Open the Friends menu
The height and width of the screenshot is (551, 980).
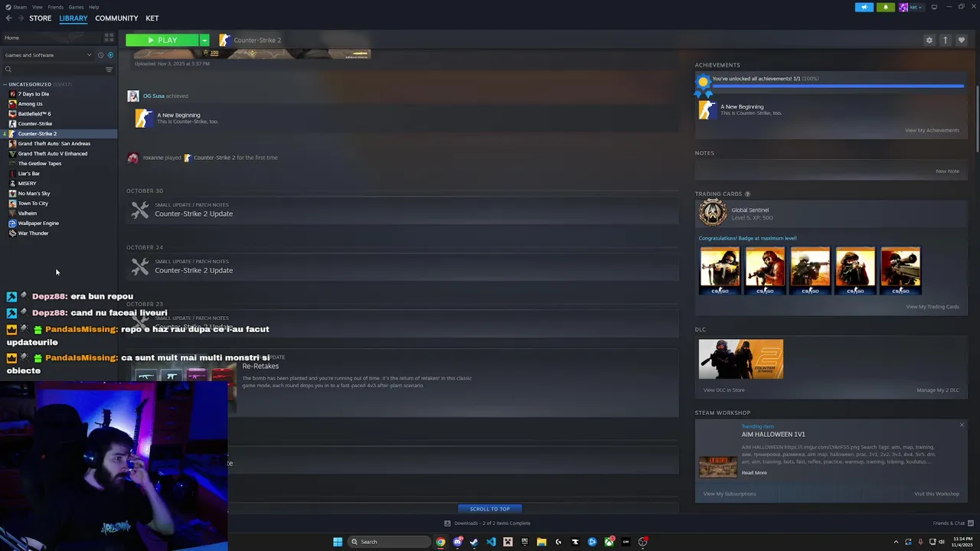tap(56, 7)
